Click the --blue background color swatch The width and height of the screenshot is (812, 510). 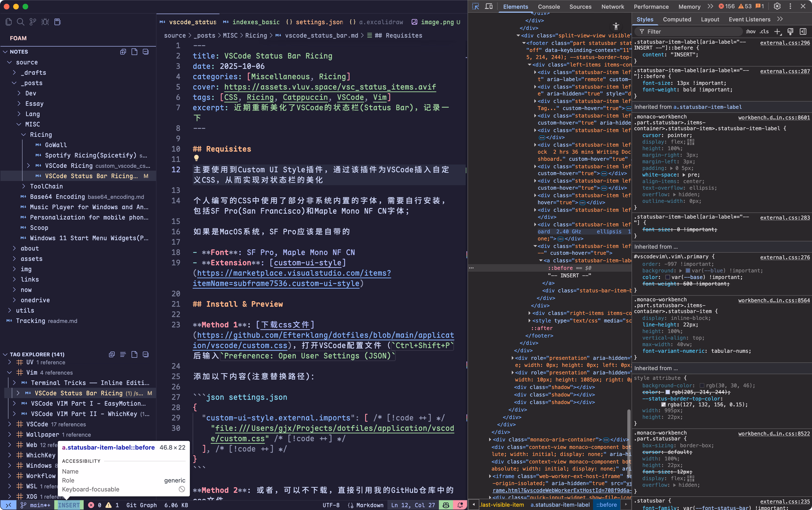[688, 271]
